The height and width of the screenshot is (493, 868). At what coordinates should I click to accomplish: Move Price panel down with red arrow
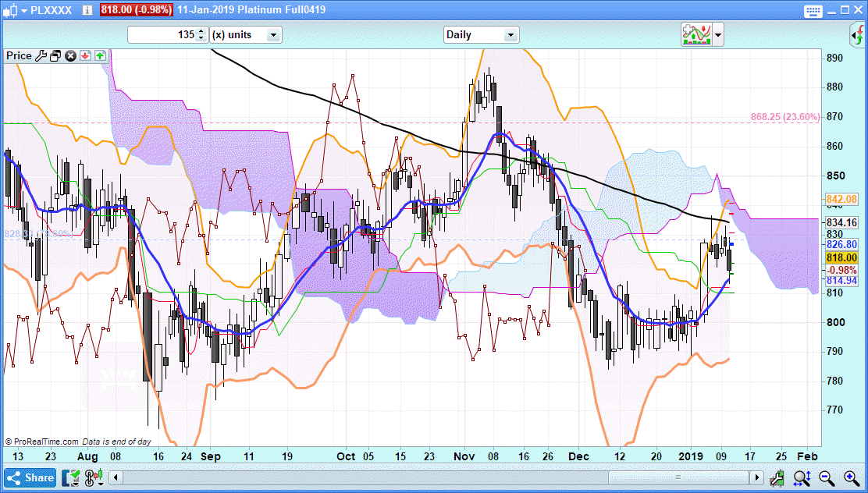[85, 56]
